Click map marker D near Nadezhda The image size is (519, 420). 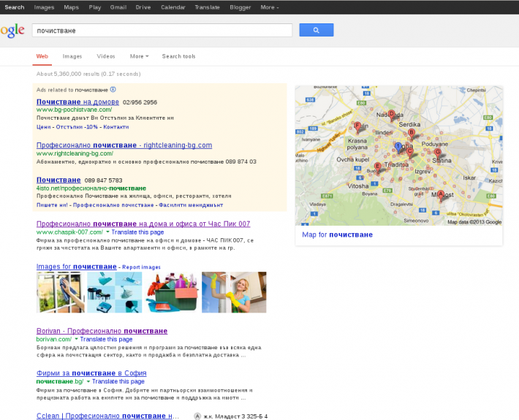pos(392,115)
